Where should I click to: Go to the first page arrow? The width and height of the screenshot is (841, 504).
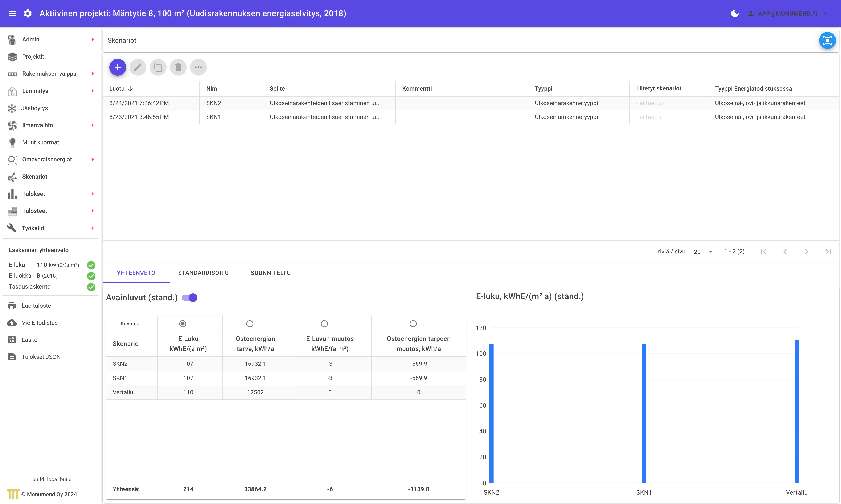(x=763, y=252)
